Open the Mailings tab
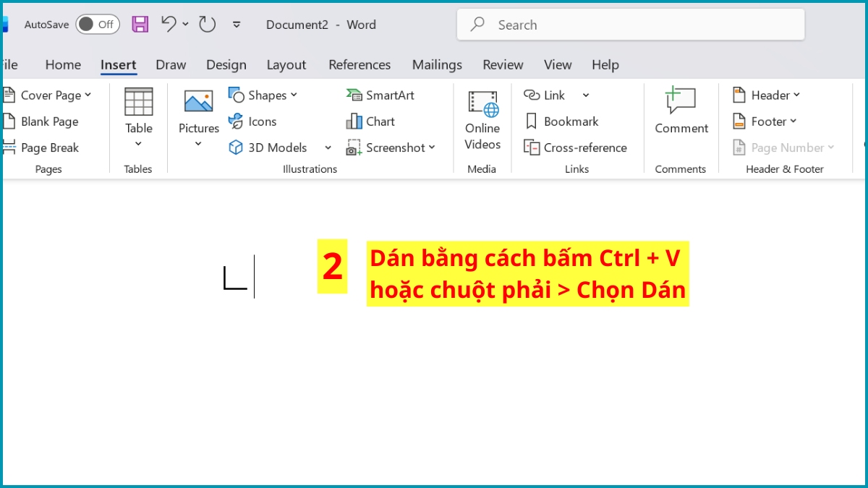This screenshot has height=488, width=868. point(437,64)
